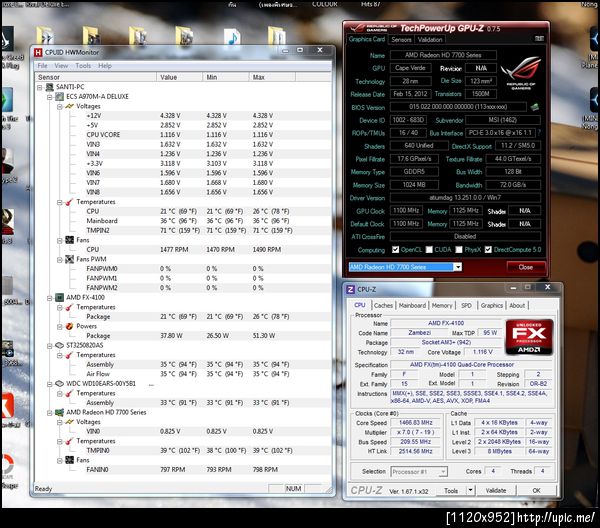This screenshot has width=600, height=528.
Task: Click the ROG Republic of Gamers logo
Action: tap(520, 73)
